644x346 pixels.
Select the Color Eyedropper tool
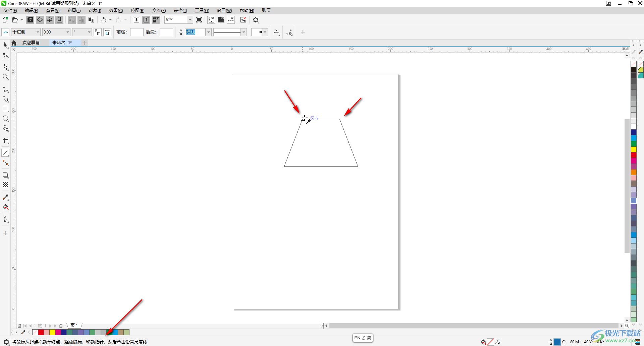5,197
